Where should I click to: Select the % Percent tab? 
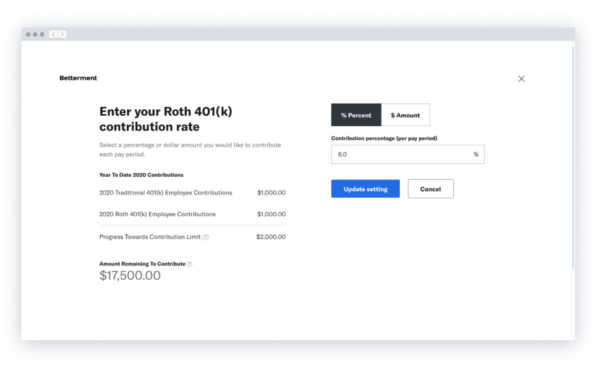pos(356,115)
